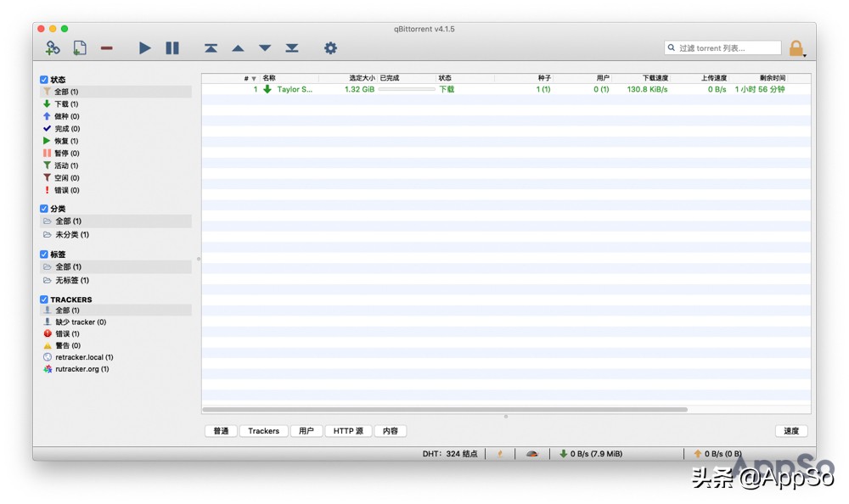Resume torrent with the play icon

coord(145,48)
